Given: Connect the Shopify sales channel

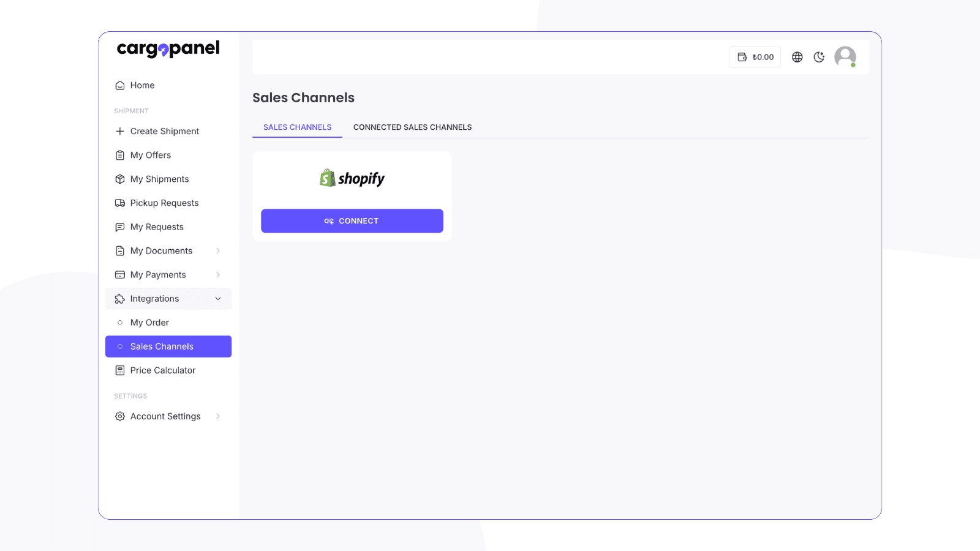Looking at the screenshot, I should click(x=352, y=221).
